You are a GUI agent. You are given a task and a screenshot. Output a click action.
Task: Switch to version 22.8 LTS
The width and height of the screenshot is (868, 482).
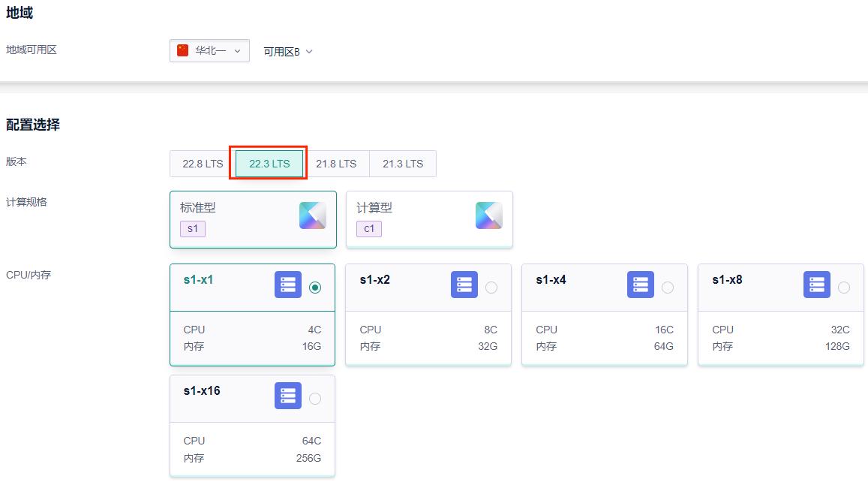coord(203,164)
